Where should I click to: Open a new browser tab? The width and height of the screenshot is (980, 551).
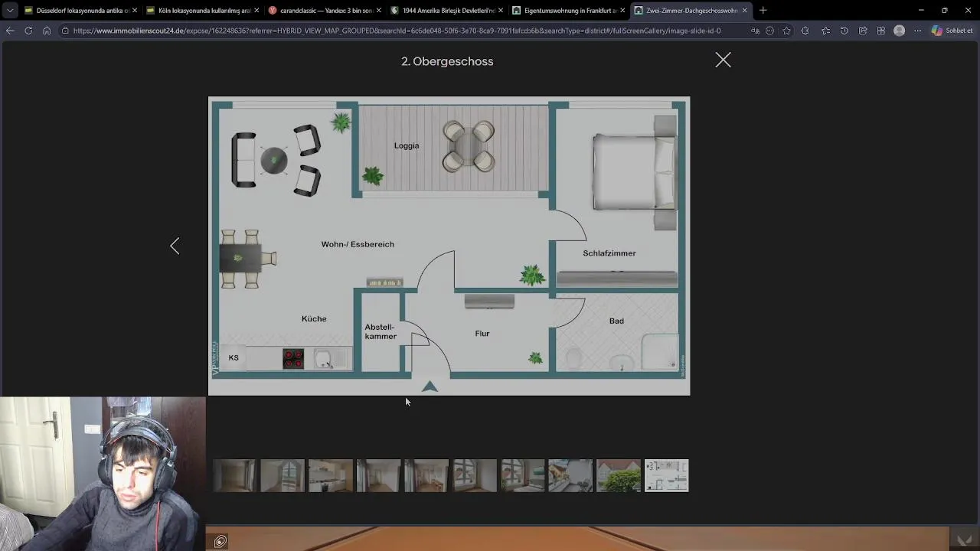pos(763,11)
